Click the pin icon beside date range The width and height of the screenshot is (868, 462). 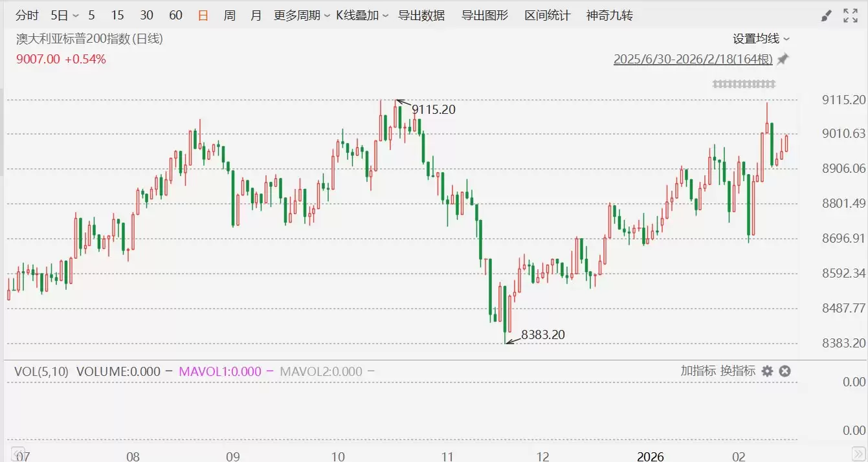click(783, 60)
